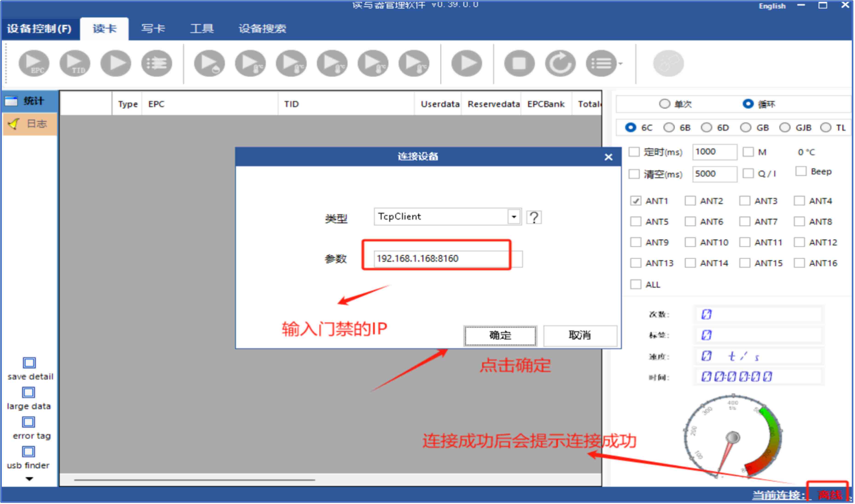The width and height of the screenshot is (855, 504).
Task: Open the 设备搜索 tab
Action: [x=263, y=29]
